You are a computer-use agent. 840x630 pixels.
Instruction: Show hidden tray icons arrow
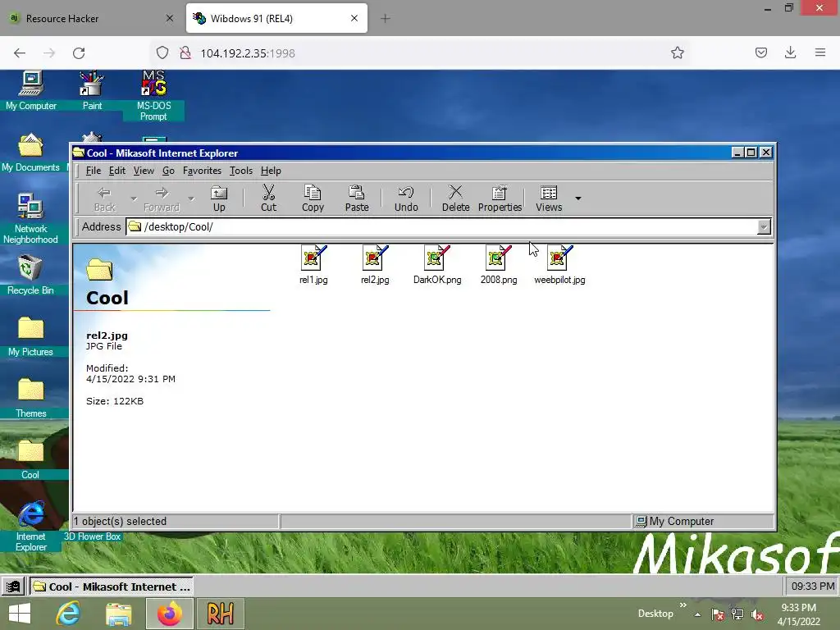697,614
